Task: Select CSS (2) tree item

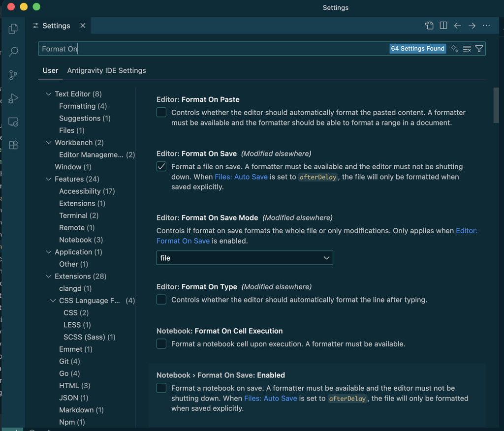Action: [76, 313]
